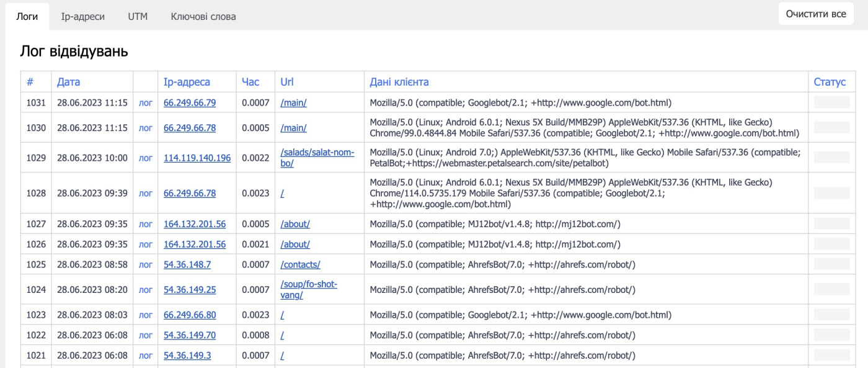Screen dimensions: 868x368
Task: Switch to the Ip-адреси tab
Action: pyautogui.click(x=82, y=17)
